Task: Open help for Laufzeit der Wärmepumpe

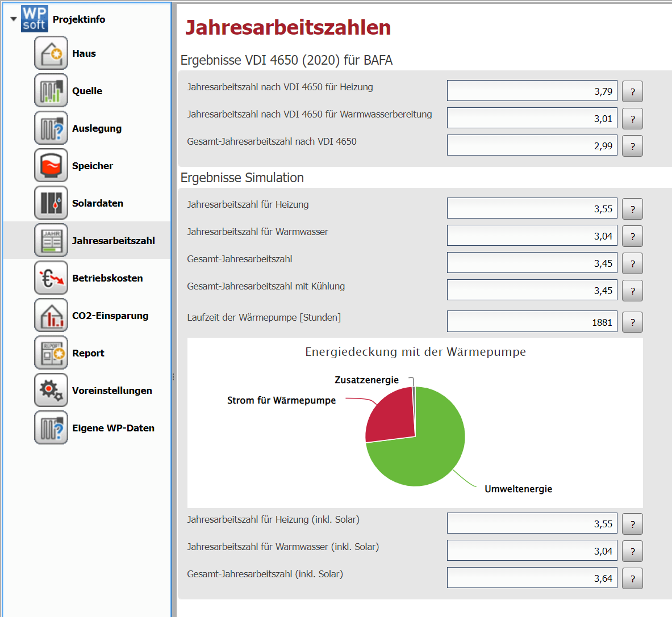Action: [x=632, y=322]
